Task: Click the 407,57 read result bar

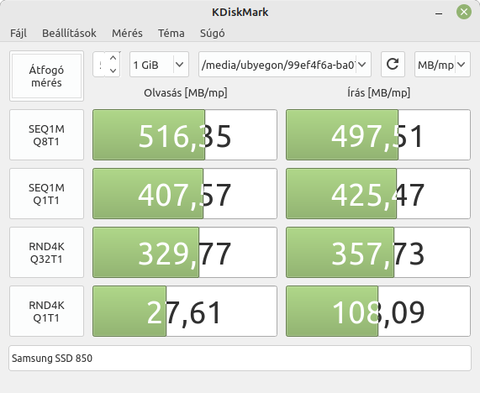Action: [x=185, y=194]
